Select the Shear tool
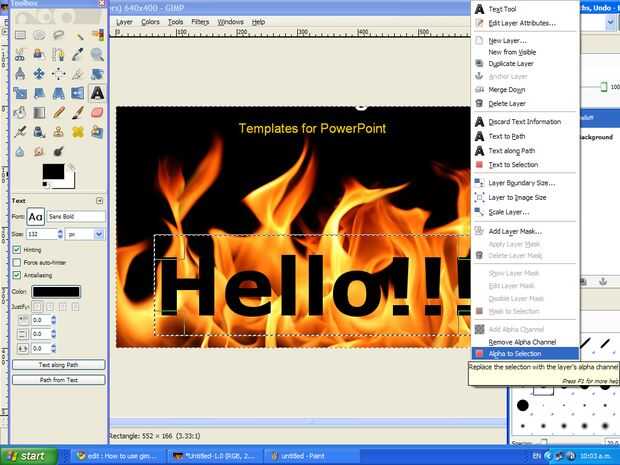The image size is (620, 465). coord(39,93)
